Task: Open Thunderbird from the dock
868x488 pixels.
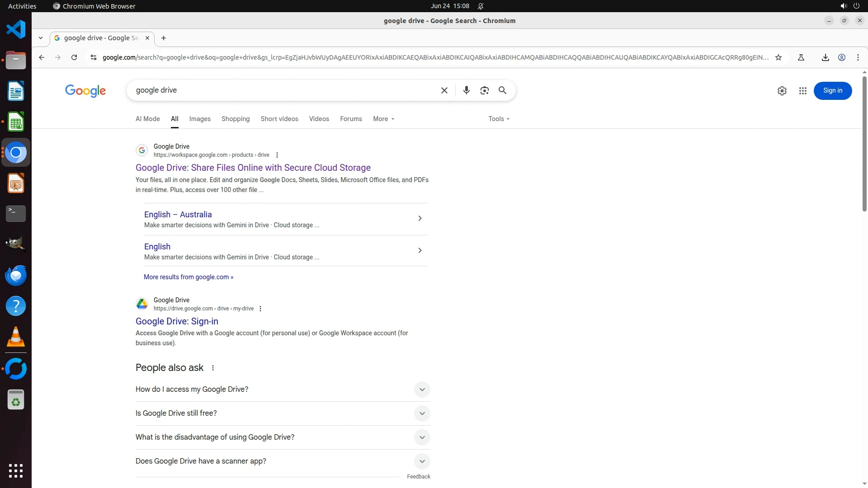Action: click(x=16, y=275)
